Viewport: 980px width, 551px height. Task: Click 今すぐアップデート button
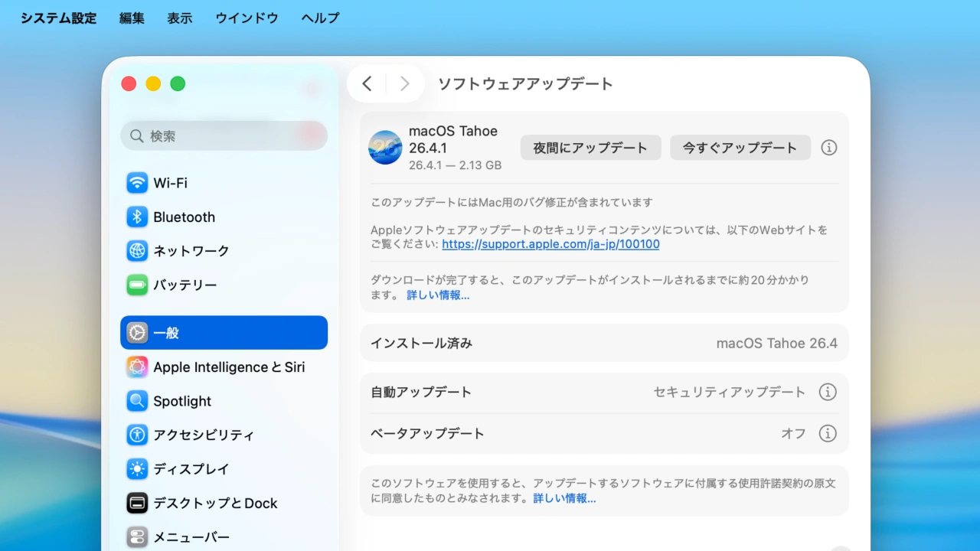740,147
